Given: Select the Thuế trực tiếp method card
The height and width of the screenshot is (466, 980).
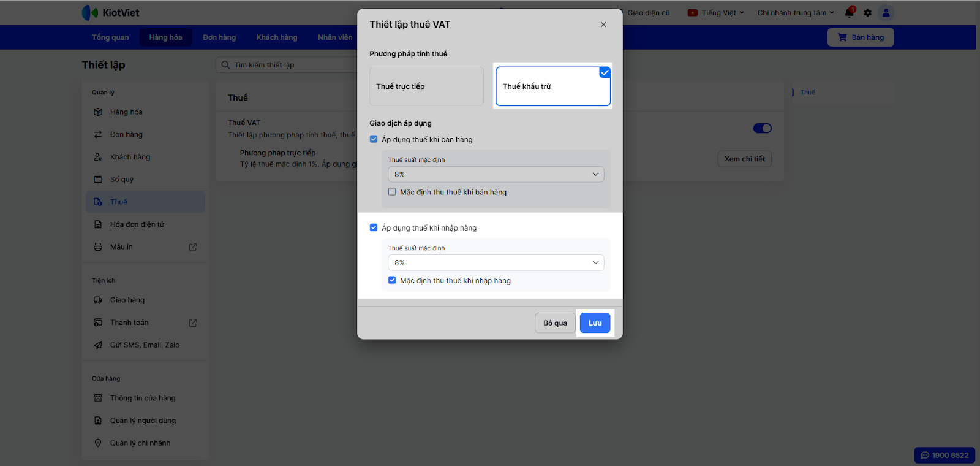Looking at the screenshot, I should pos(426,86).
